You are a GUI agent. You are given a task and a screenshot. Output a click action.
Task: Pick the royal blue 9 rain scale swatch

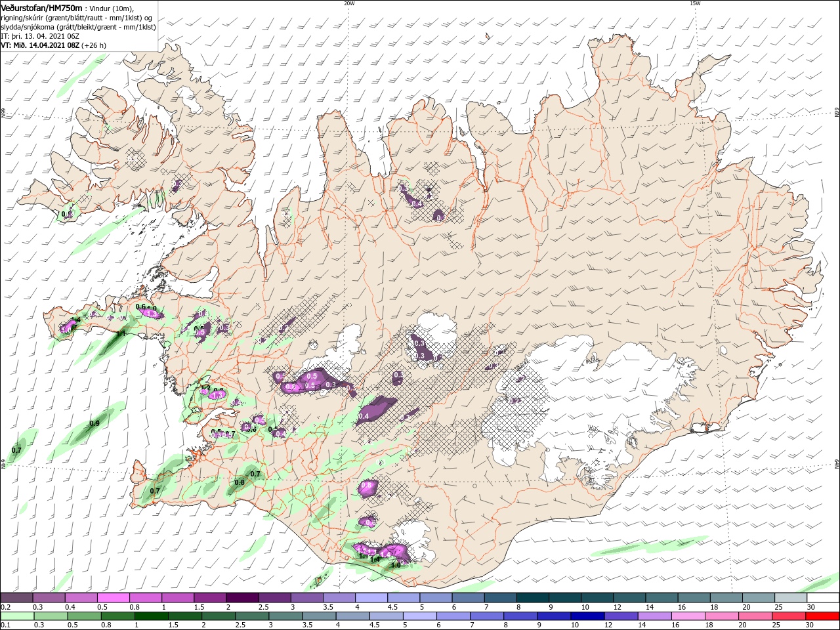coord(553,616)
